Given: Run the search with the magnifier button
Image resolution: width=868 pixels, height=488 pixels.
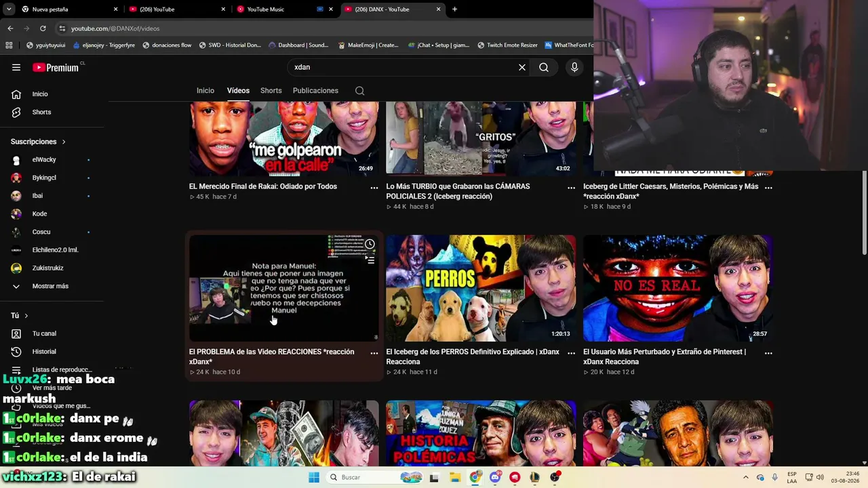Looking at the screenshot, I should pyautogui.click(x=544, y=67).
